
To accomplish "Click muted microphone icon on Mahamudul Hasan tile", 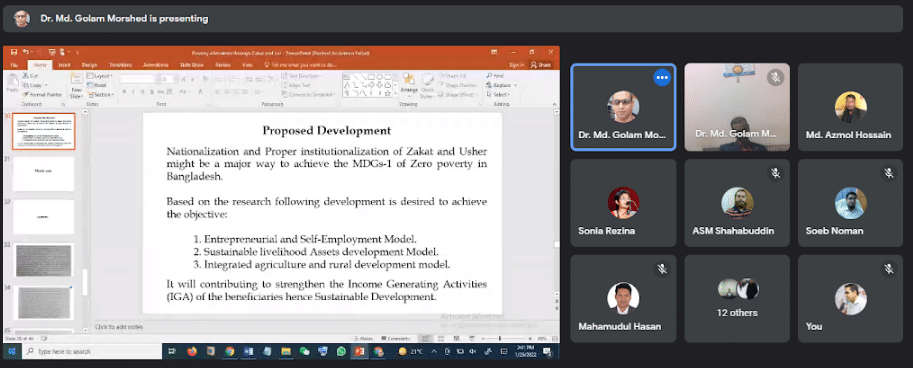I will [661, 268].
